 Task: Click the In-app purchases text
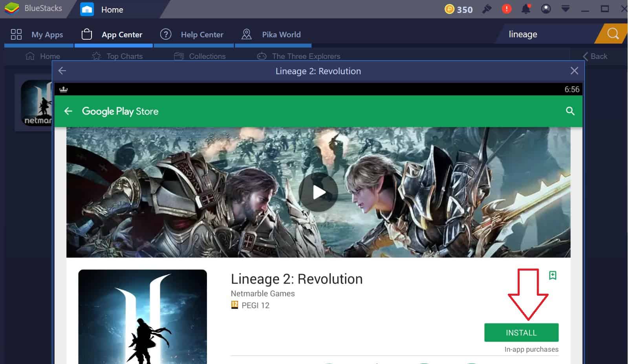[x=531, y=349]
